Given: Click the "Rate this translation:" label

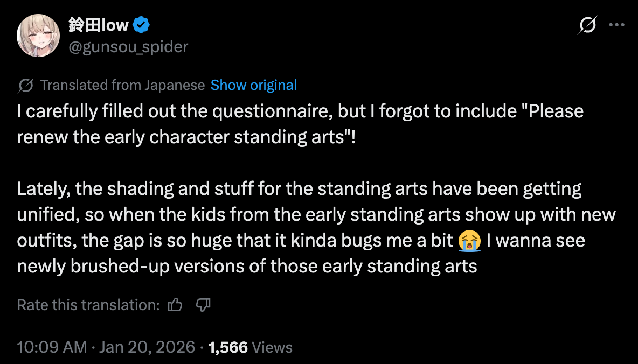Looking at the screenshot, I should pos(88,305).
